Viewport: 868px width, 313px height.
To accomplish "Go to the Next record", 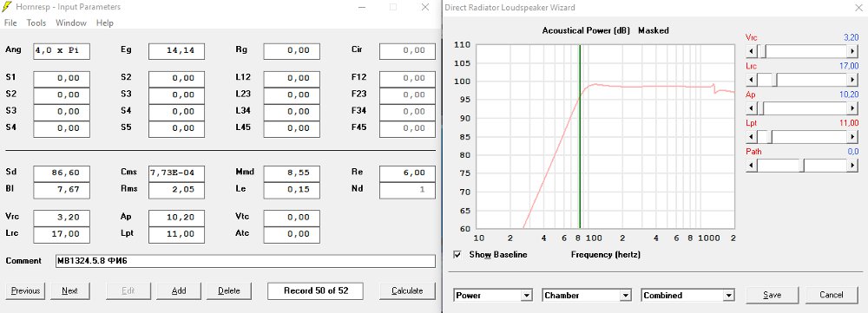I will [69, 290].
